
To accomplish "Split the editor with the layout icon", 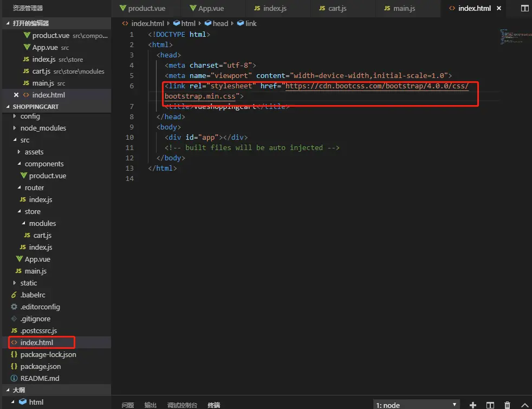I will 524,8.
